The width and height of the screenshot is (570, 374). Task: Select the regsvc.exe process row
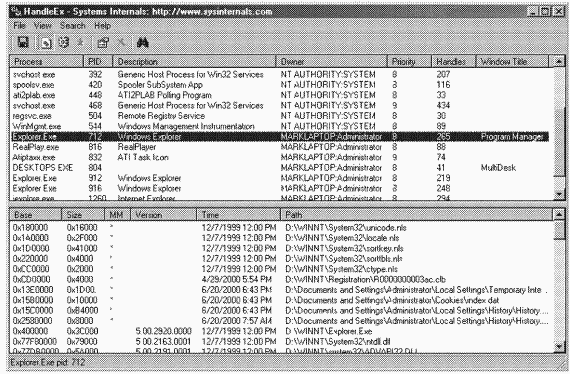279,116
